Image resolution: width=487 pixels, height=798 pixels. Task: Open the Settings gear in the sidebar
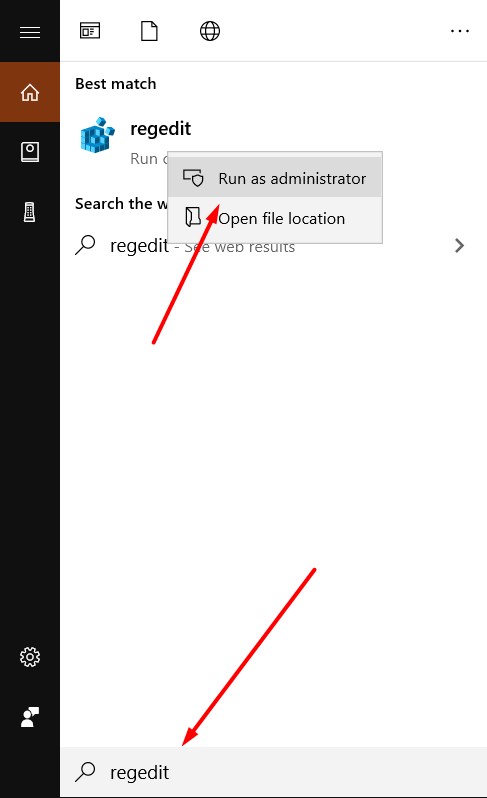coord(30,657)
